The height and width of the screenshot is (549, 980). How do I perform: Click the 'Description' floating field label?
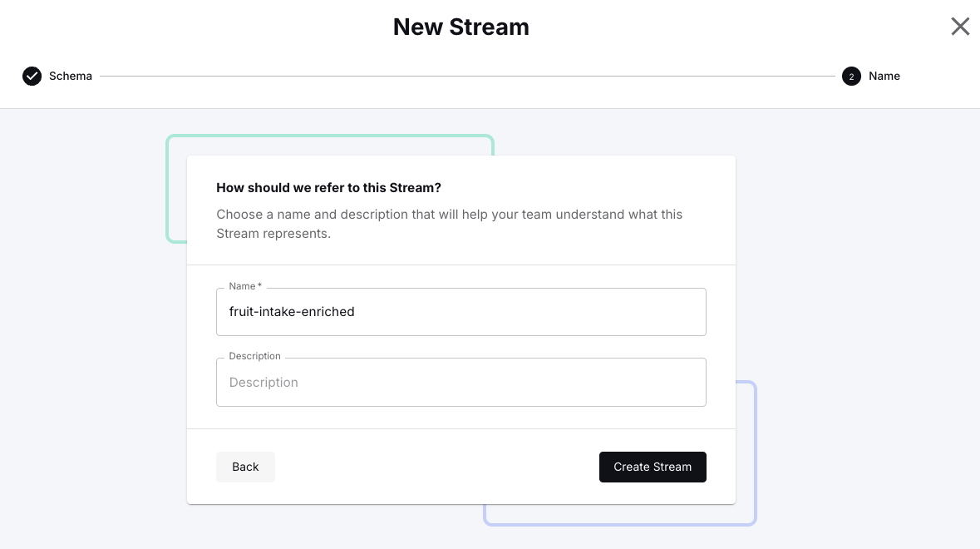pyautogui.click(x=254, y=356)
